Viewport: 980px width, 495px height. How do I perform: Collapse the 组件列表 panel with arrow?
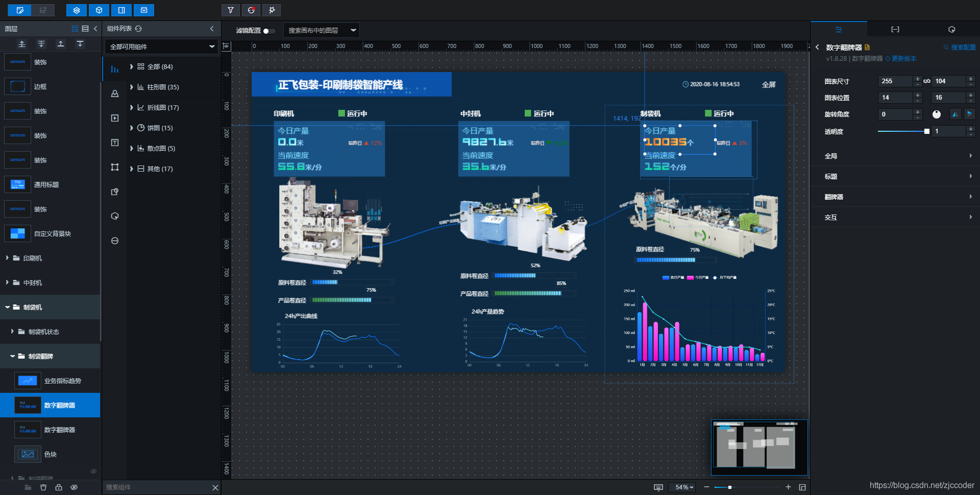[x=212, y=29]
